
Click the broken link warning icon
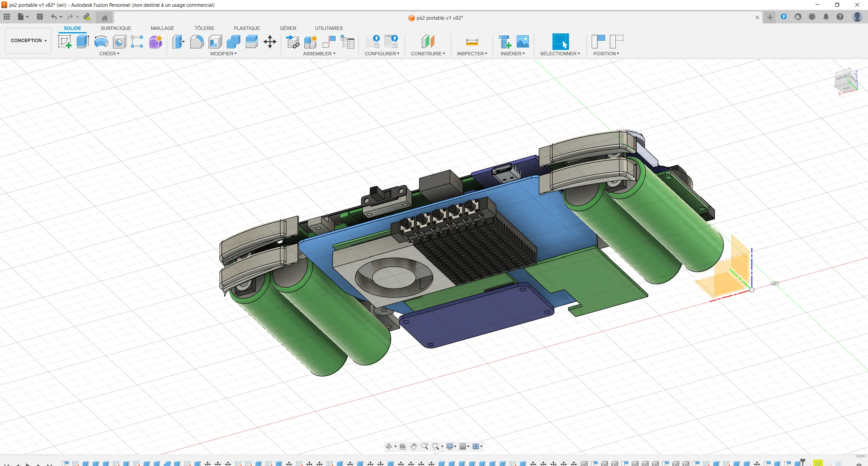(x=87, y=17)
